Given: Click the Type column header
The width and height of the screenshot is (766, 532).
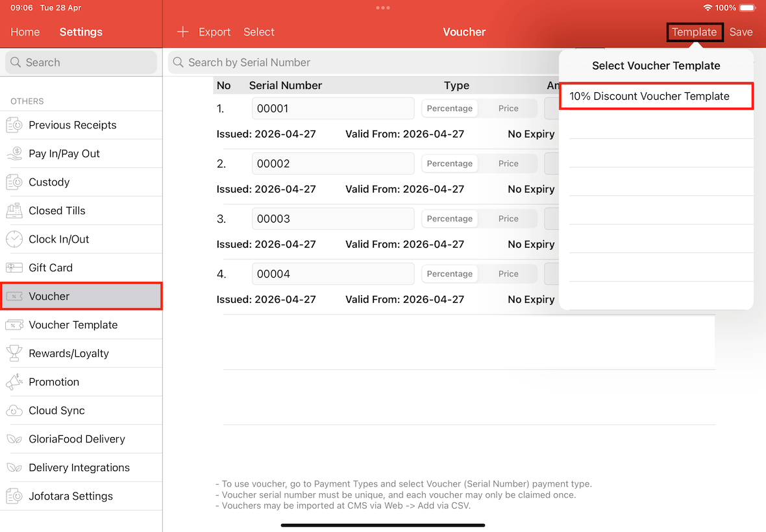Looking at the screenshot, I should click(x=456, y=86).
